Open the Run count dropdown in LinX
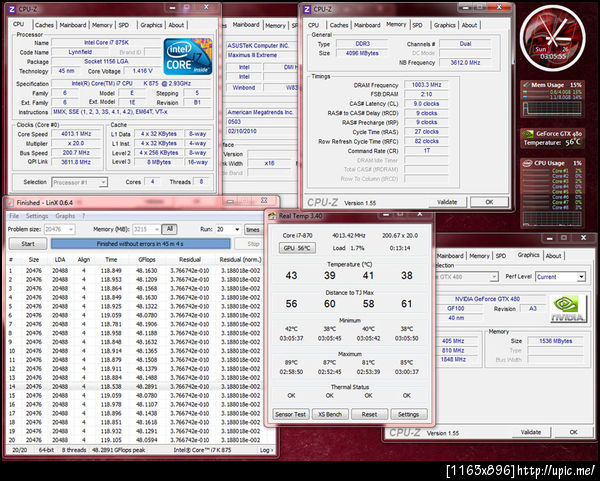The width and height of the screenshot is (600, 481). click(x=228, y=229)
